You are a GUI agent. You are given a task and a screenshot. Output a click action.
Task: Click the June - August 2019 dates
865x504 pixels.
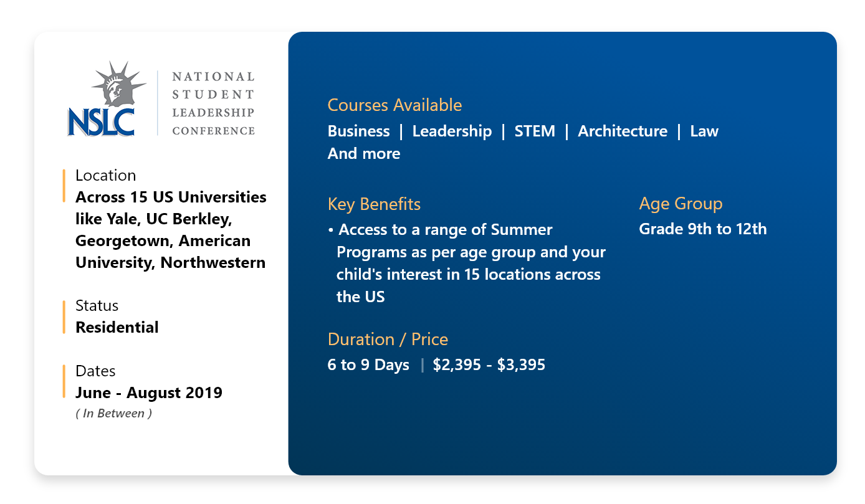pos(149,393)
